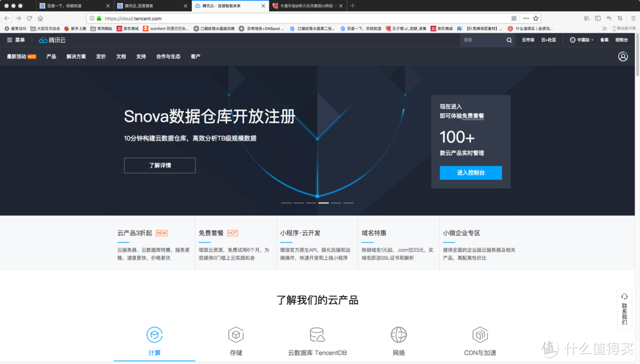
Task: Switch to the 百度一下，你就知道 tab
Action: pyautogui.click(x=73, y=6)
